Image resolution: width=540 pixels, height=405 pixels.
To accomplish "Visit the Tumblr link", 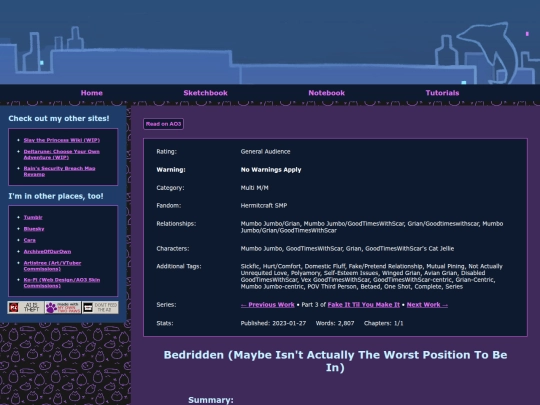I will 33,217.
